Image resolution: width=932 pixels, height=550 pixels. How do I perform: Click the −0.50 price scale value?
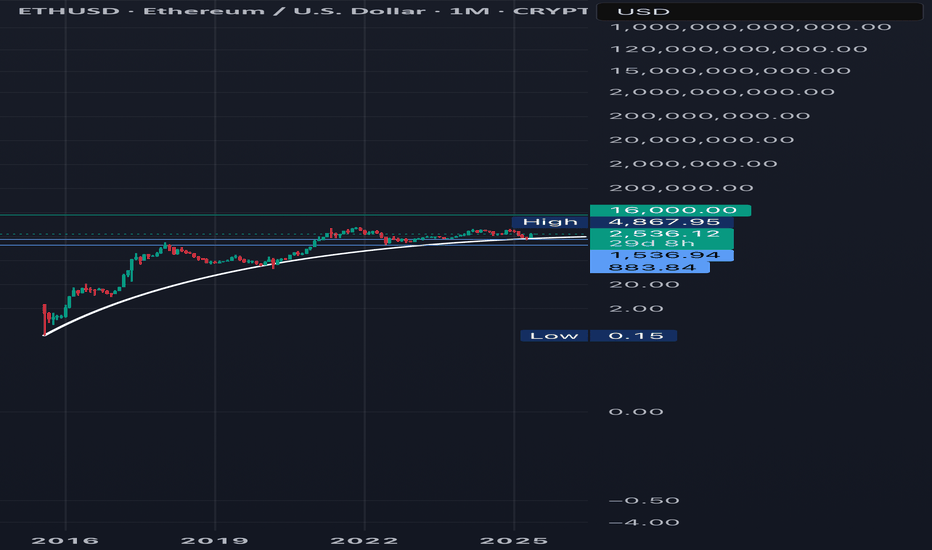(x=644, y=501)
